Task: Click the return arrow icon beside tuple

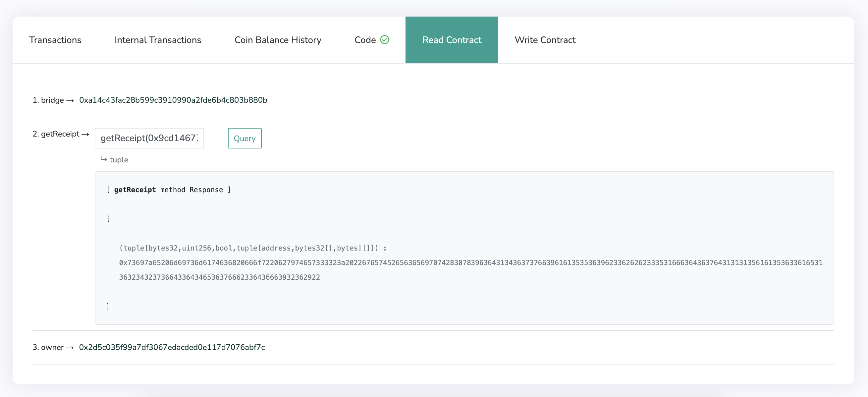Action: [104, 159]
